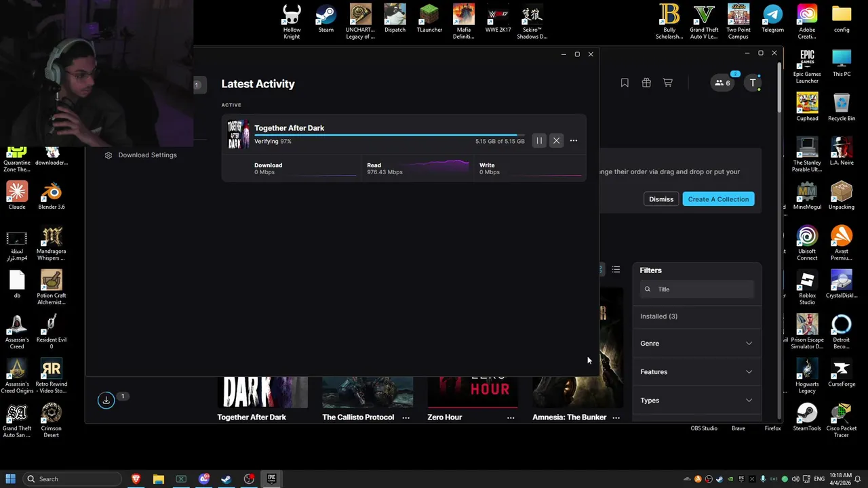Open the downloads icon in sidebar

[x=106, y=400]
